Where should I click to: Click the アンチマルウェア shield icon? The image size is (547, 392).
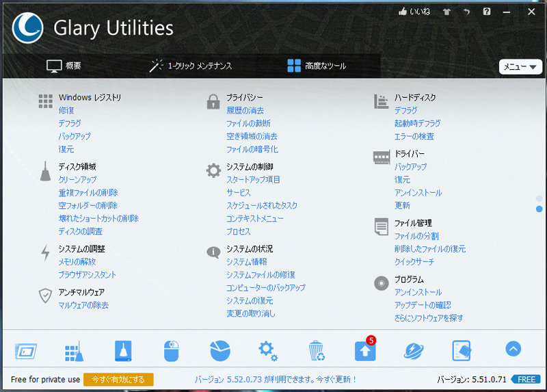[45, 296]
